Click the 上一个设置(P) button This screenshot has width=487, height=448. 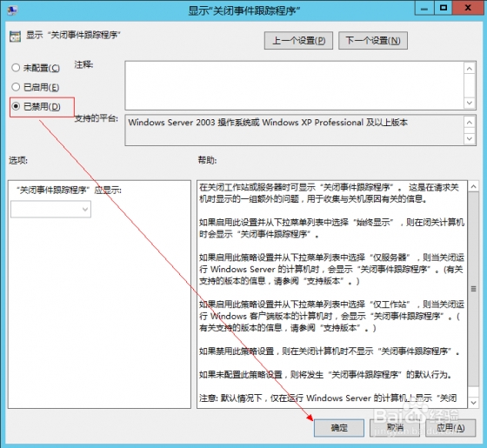click(x=298, y=40)
